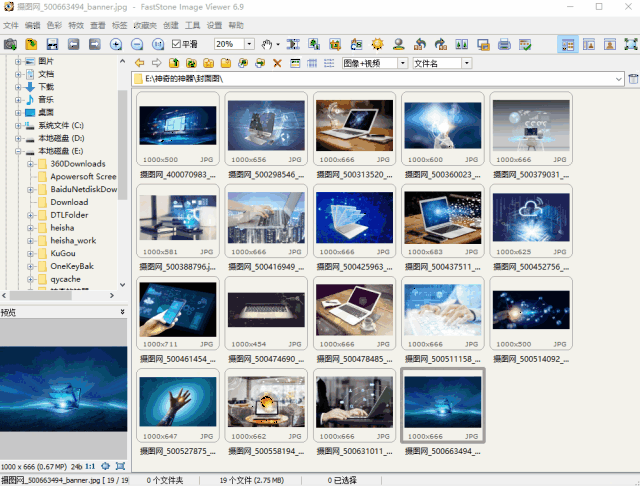Expand the 图片 tree node
This screenshot has height=486, width=640.
click(18, 62)
